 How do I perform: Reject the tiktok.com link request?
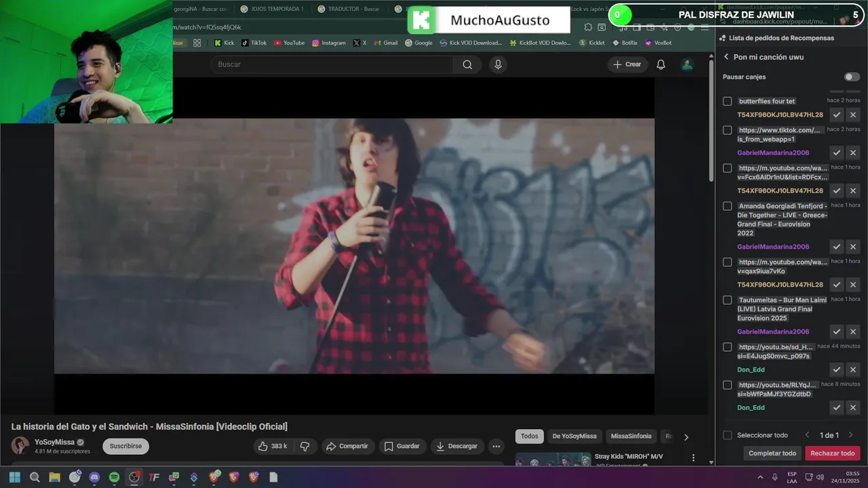pyautogui.click(x=853, y=152)
